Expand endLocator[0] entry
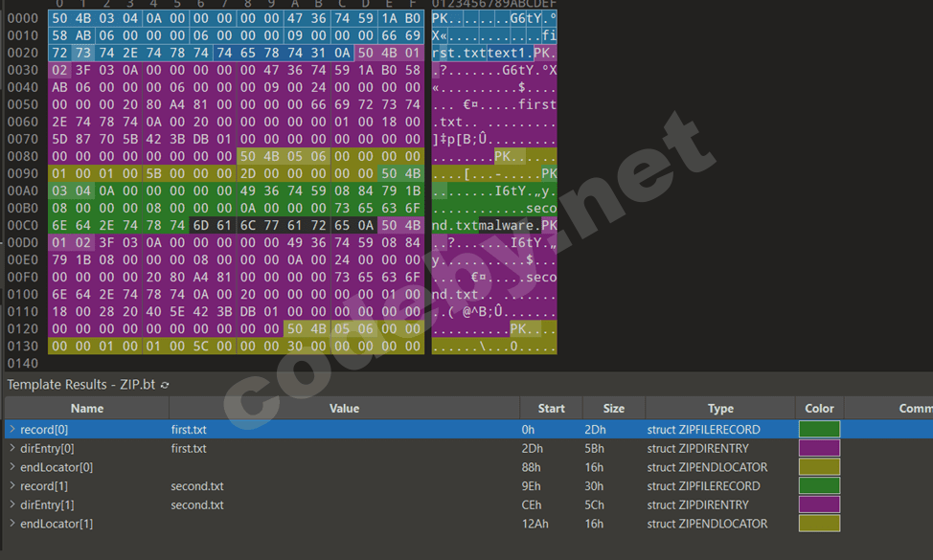 coord(12,467)
